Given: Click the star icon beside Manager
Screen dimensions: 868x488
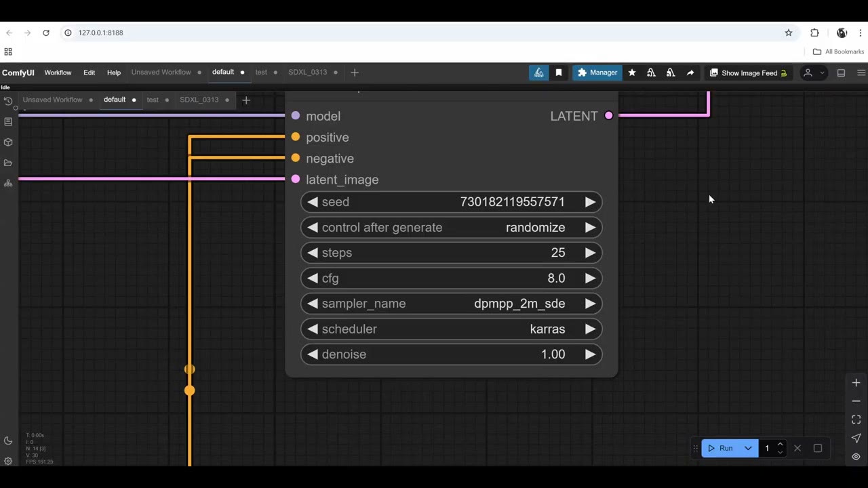Looking at the screenshot, I should [x=632, y=73].
